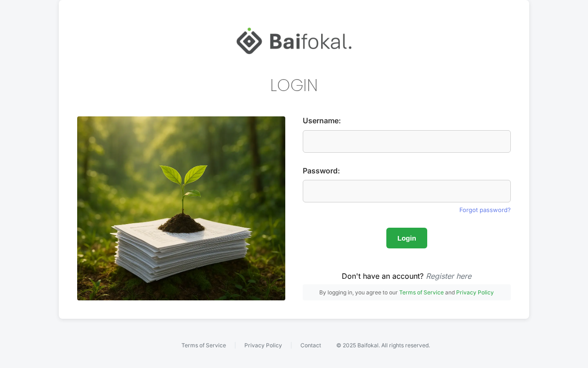Click the "By logging in, you agree" text
Image resolution: width=588 pixels, height=368 pixels.
coord(358,292)
